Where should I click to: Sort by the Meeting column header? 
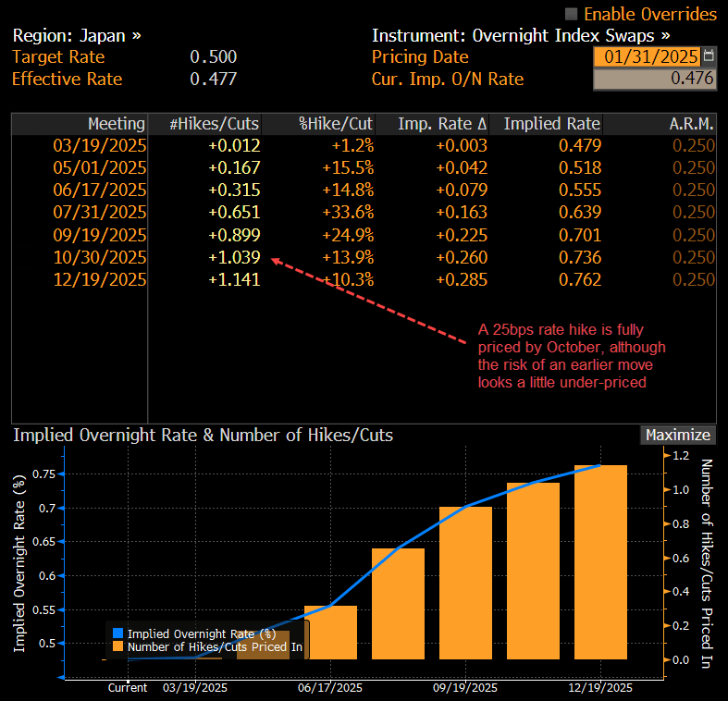click(x=80, y=124)
